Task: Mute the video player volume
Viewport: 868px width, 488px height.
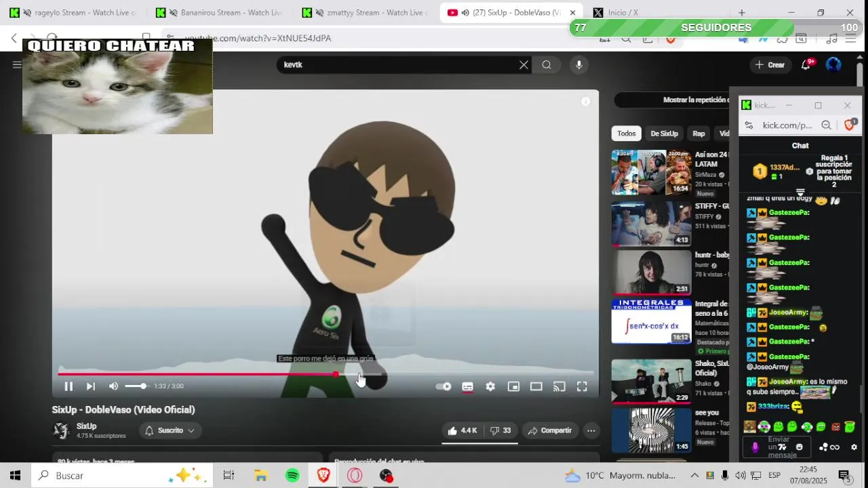Action: [113, 386]
